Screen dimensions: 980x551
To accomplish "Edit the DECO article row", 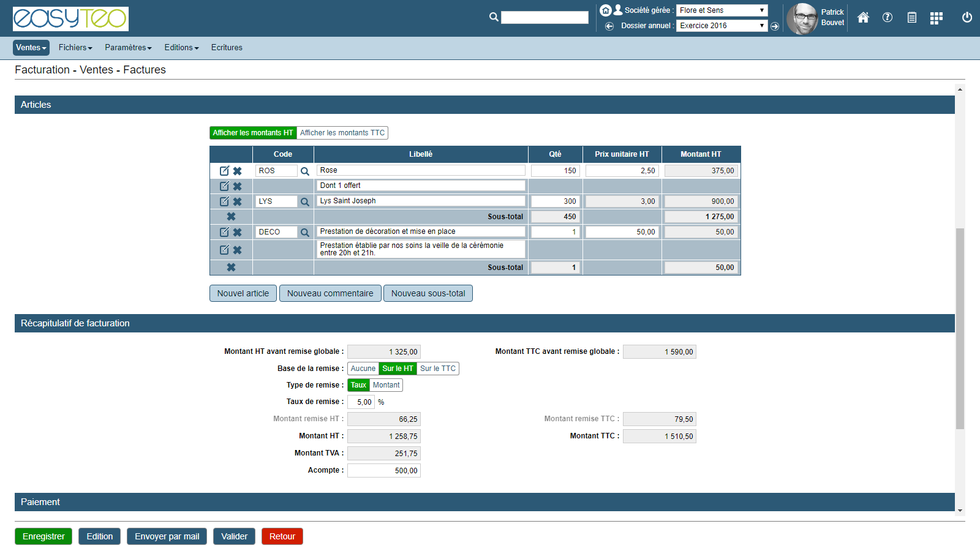I will [x=224, y=232].
